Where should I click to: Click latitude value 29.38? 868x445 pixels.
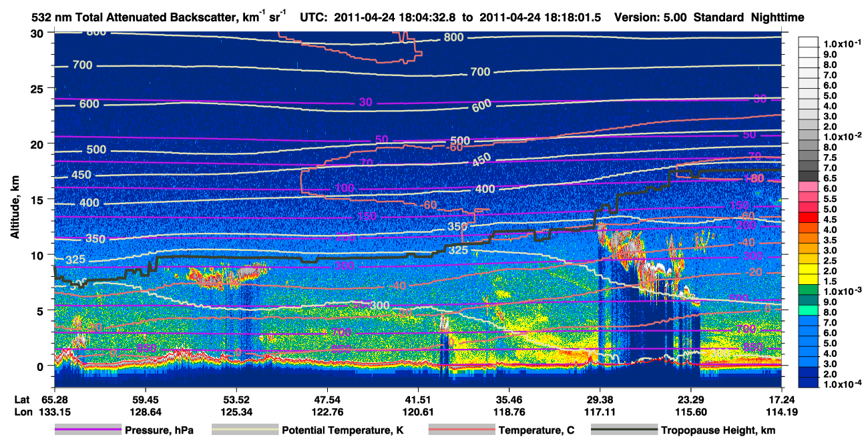click(x=600, y=400)
